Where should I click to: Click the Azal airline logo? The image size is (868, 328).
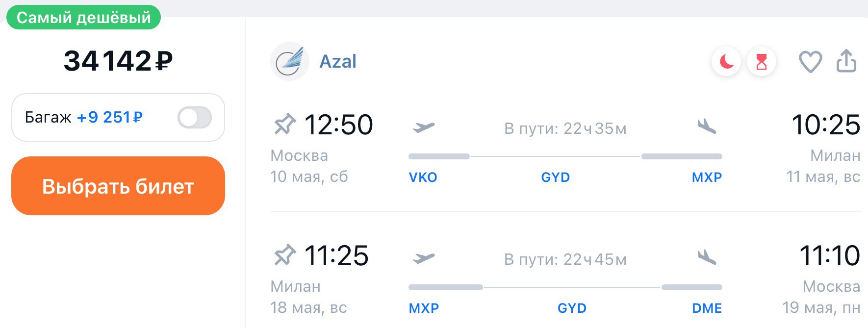click(290, 61)
